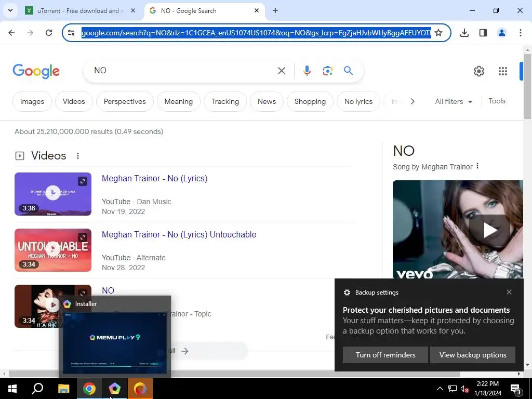This screenshot has width=532, height=399.
Task: Click the Installer preview thumbnail
Action: click(115, 343)
